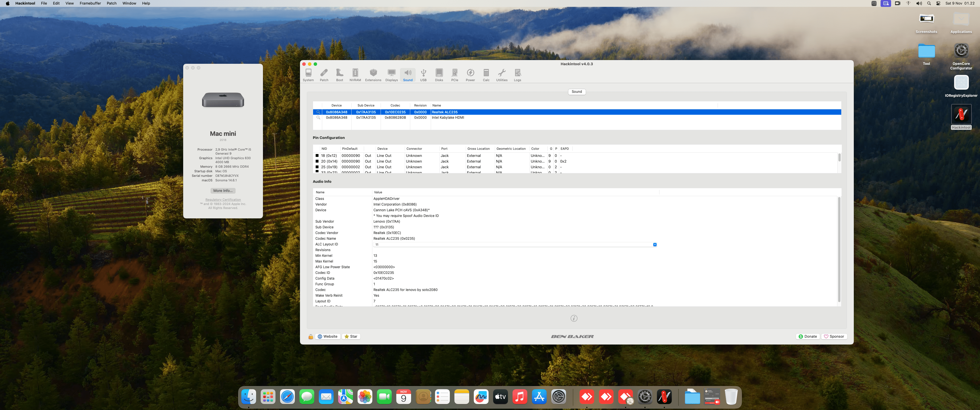
Task: Open Finder from the Dock
Action: (x=249, y=397)
